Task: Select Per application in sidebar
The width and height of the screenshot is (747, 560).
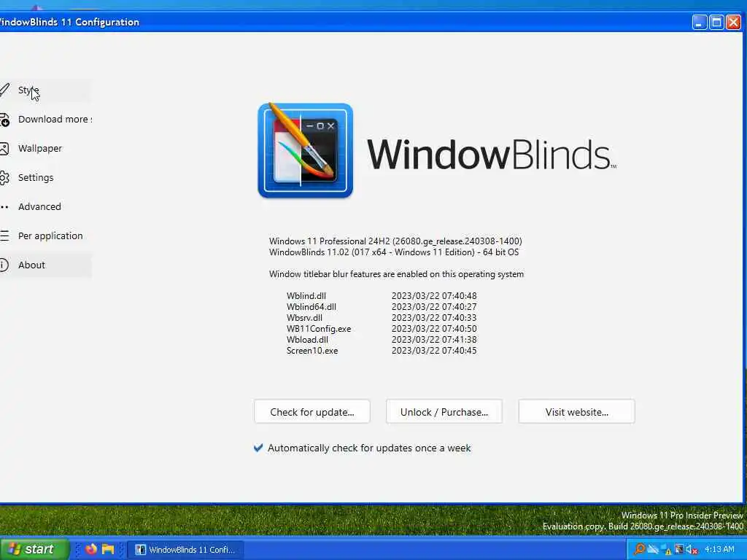Action: tap(45, 236)
